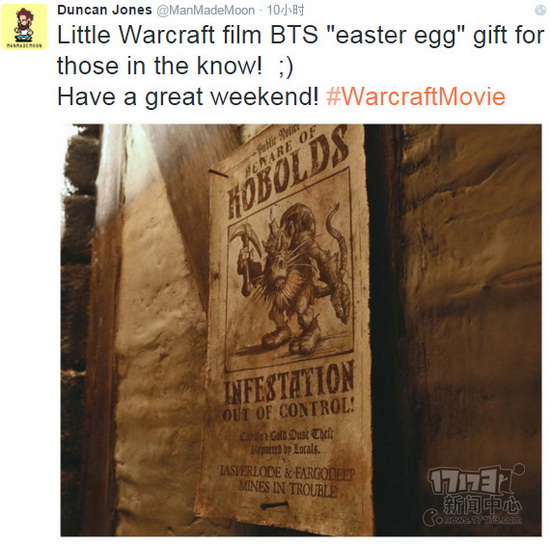Click the 'Have a great weekend!' sentence
Image resolution: width=550 pixels, height=545 pixels.
point(188,96)
